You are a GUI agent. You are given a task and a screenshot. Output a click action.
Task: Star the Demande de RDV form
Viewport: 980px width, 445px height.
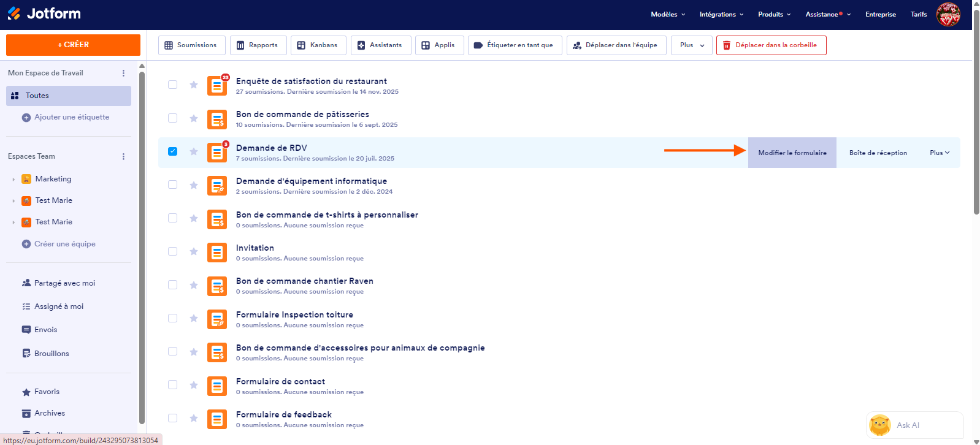point(194,151)
